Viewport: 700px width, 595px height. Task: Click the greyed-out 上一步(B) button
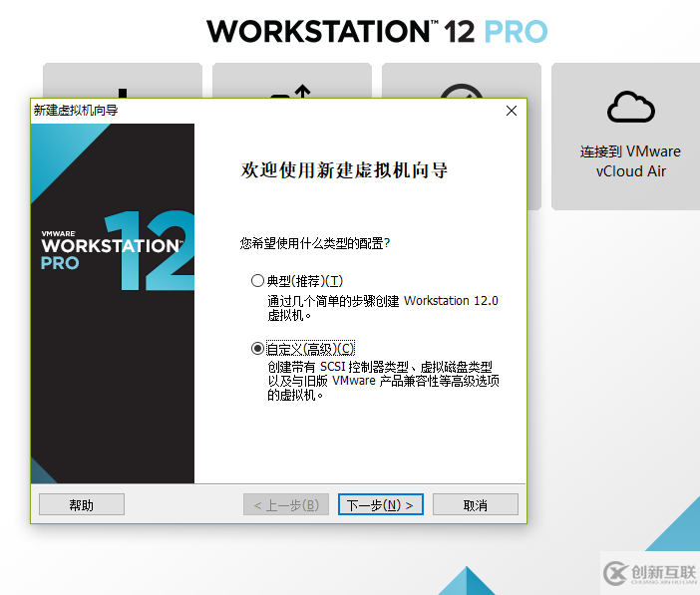(286, 504)
